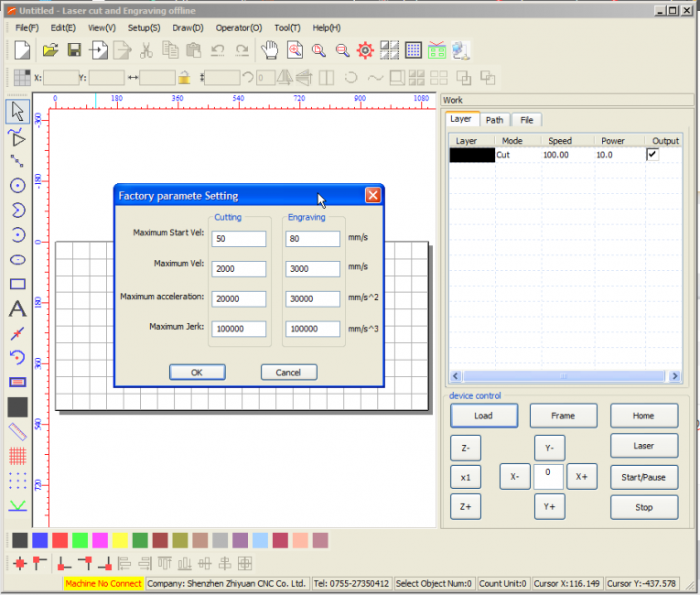
Task: Click the Start/Pause device button
Action: (x=643, y=477)
